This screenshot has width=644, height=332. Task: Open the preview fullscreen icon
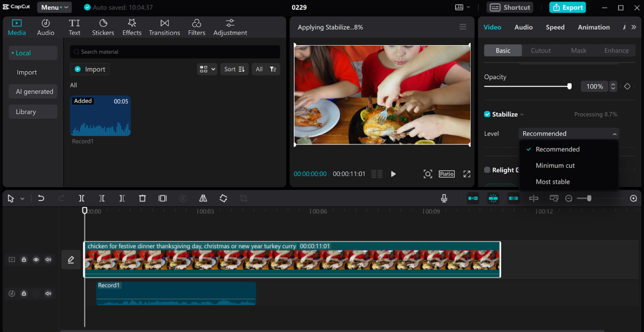coord(466,174)
